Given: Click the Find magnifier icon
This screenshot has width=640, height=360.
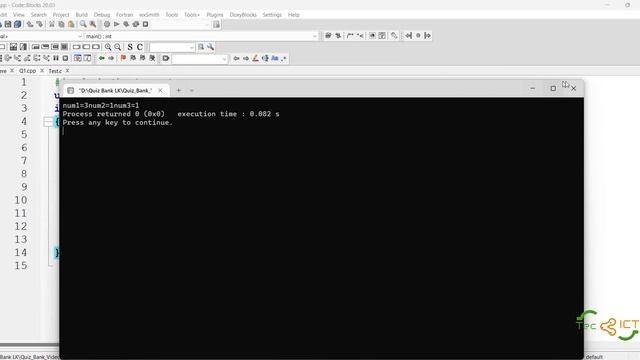Looking at the screenshot, I should (83, 24).
